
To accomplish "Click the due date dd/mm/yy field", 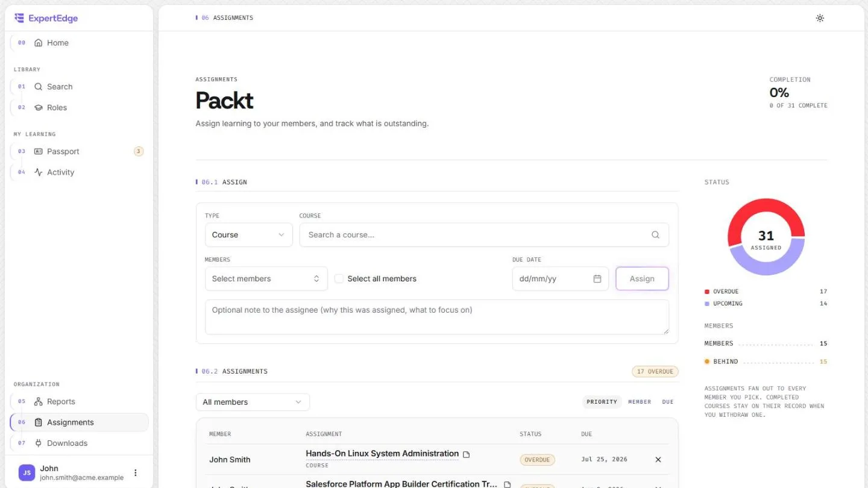I will [561, 279].
